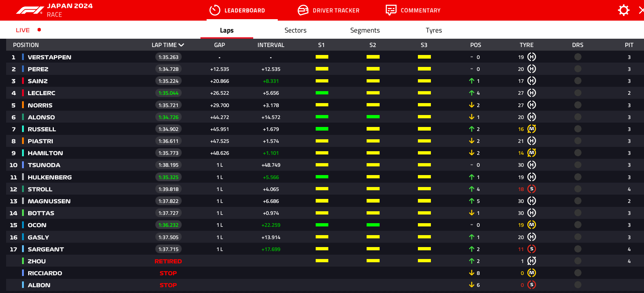644x293 pixels.
Task: Open the settings gear icon
Action: pyautogui.click(x=624, y=10)
